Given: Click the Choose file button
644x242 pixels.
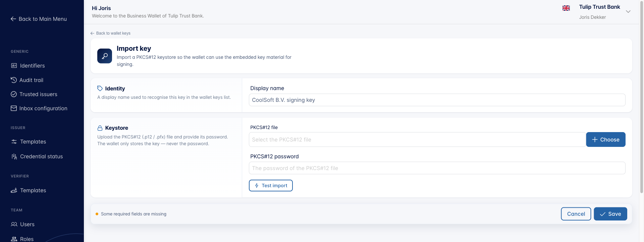Looking at the screenshot, I should [606, 139].
